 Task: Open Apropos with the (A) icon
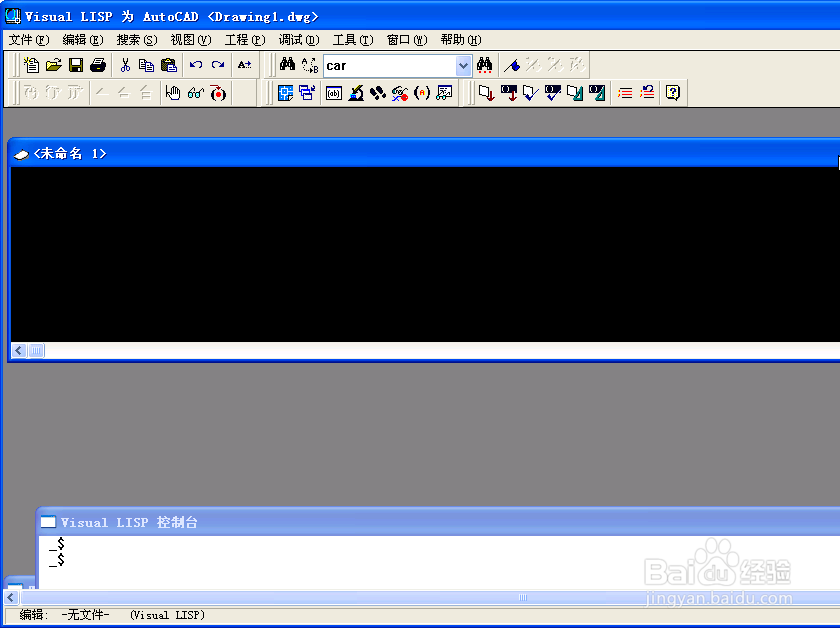click(x=422, y=93)
